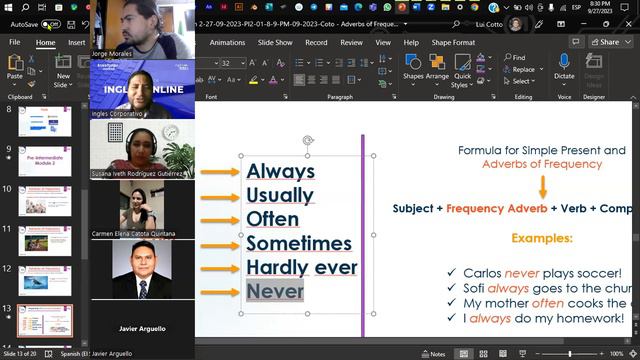Screen dimensions: 640x360
Task: Justify the text
Action: pyautogui.click(x=336, y=80)
